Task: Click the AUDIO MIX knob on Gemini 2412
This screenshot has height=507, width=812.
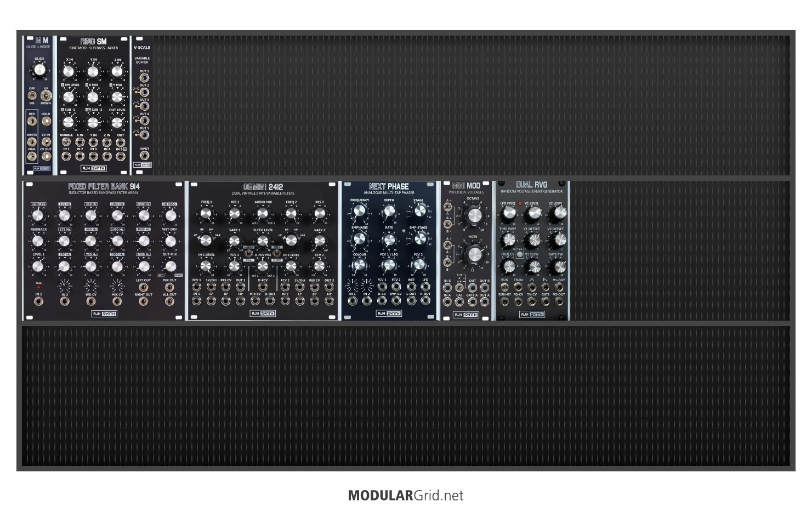Action: point(263,214)
